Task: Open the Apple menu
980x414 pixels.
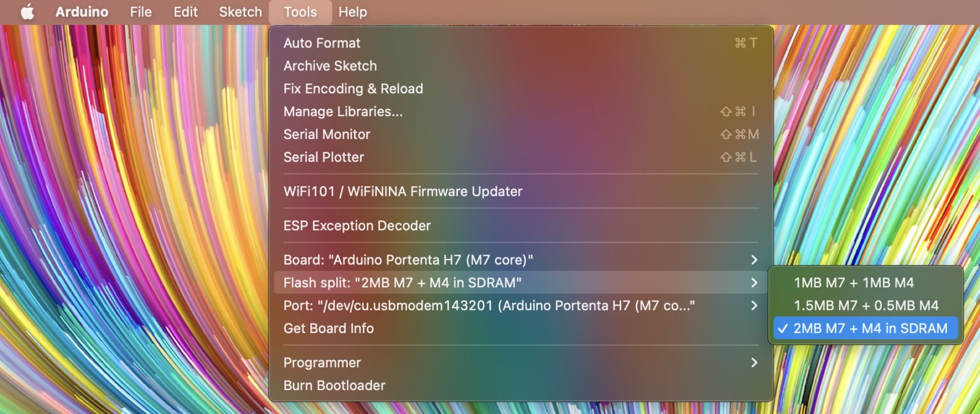Action: click(28, 12)
